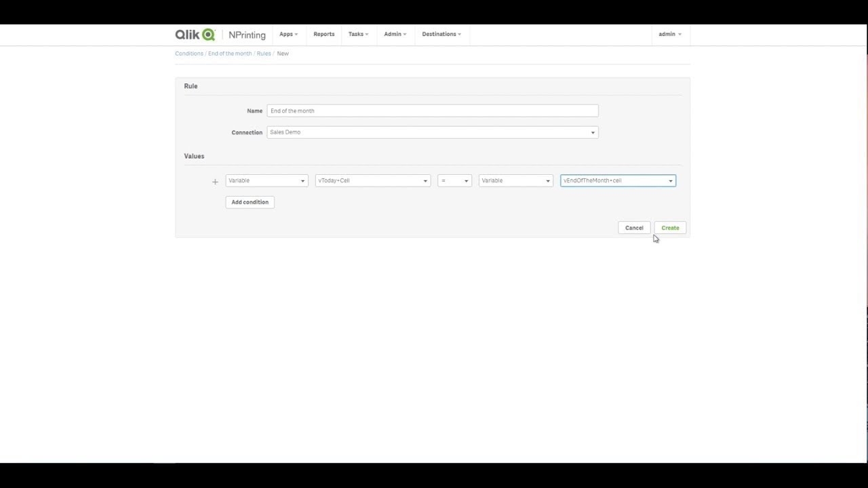868x488 pixels.
Task: Open the second Variable type dropdown
Action: tap(515, 181)
